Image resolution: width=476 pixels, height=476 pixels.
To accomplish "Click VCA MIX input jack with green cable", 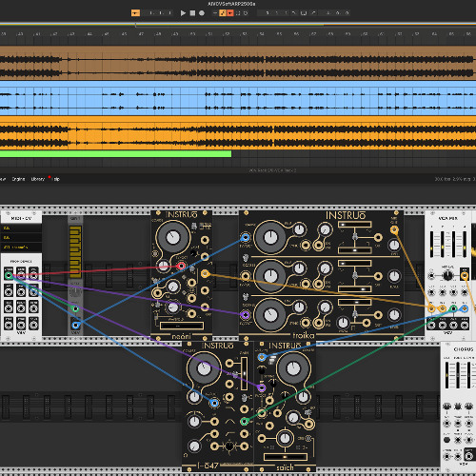I will (454, 308).
